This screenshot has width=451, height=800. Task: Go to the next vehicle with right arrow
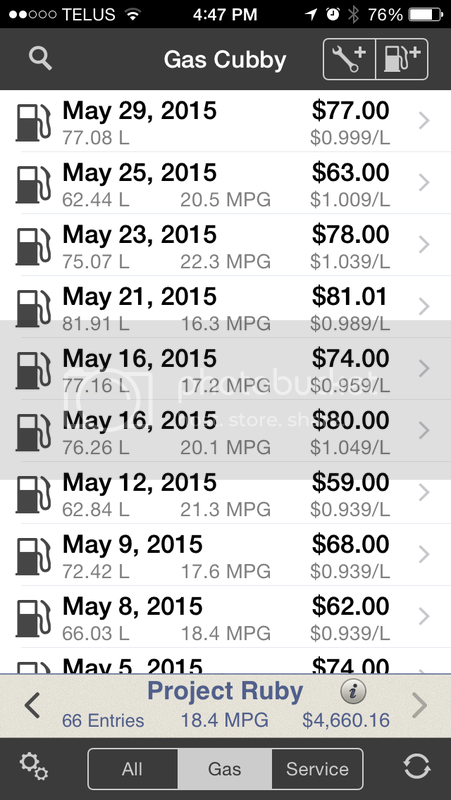pos(419,706)
